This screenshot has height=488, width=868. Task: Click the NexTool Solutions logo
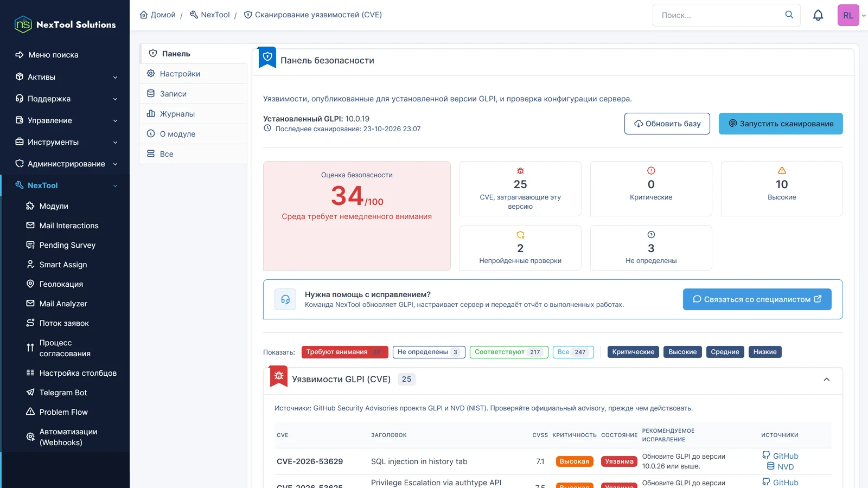click(x=65, y=24)
